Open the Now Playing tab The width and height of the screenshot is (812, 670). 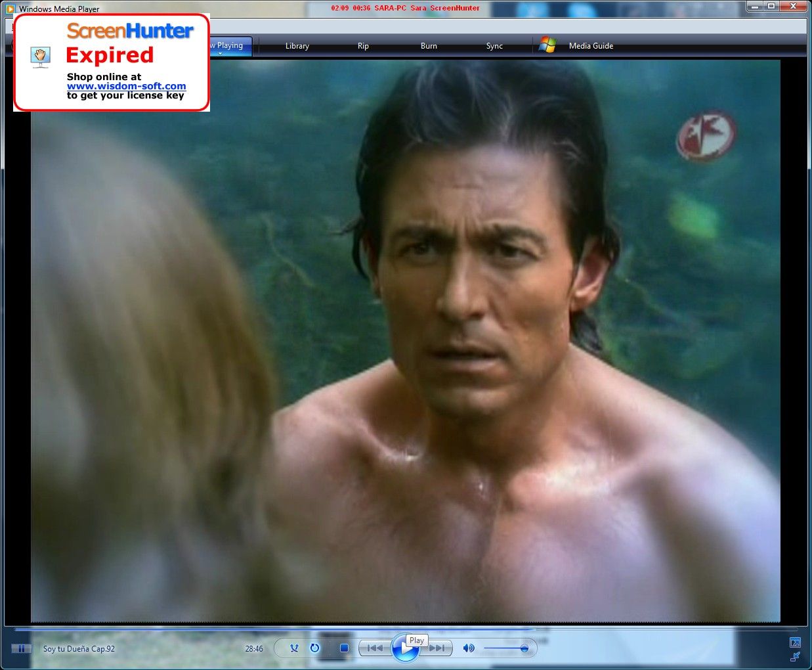(x=230, y=45)
